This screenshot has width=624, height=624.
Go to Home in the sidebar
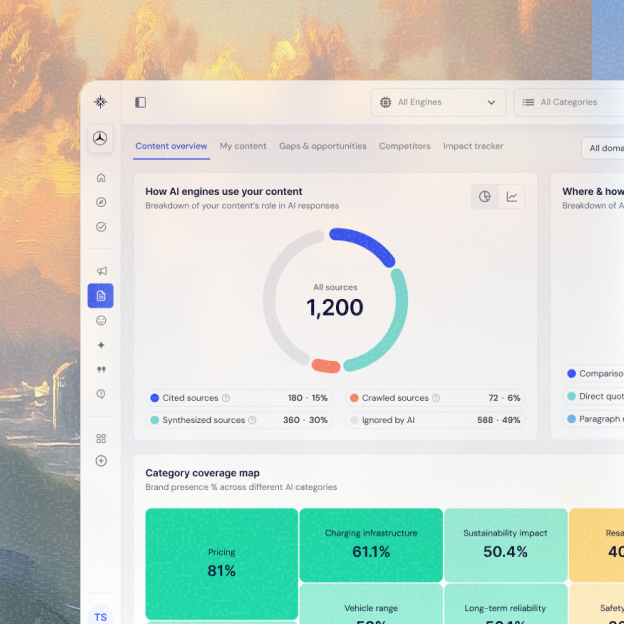[101, 177]
